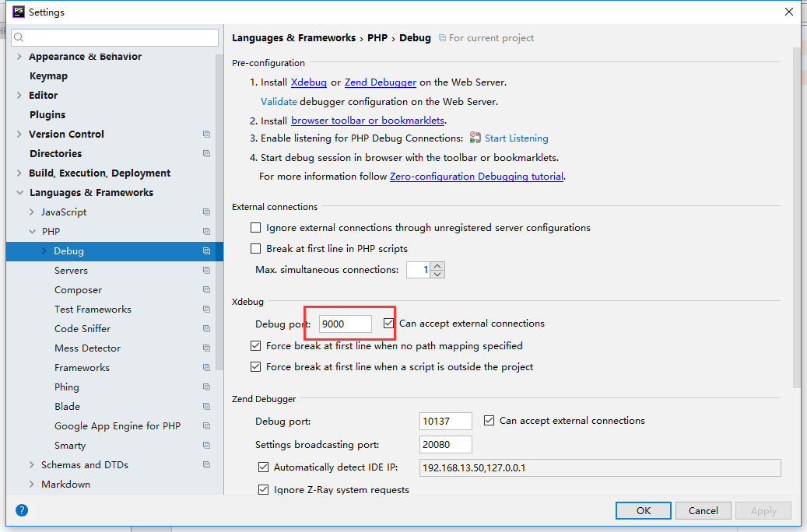This screenshot has width=807, height=532.
Task: Click the project-level icon next to Composer
Action: (x=206, y=290)
